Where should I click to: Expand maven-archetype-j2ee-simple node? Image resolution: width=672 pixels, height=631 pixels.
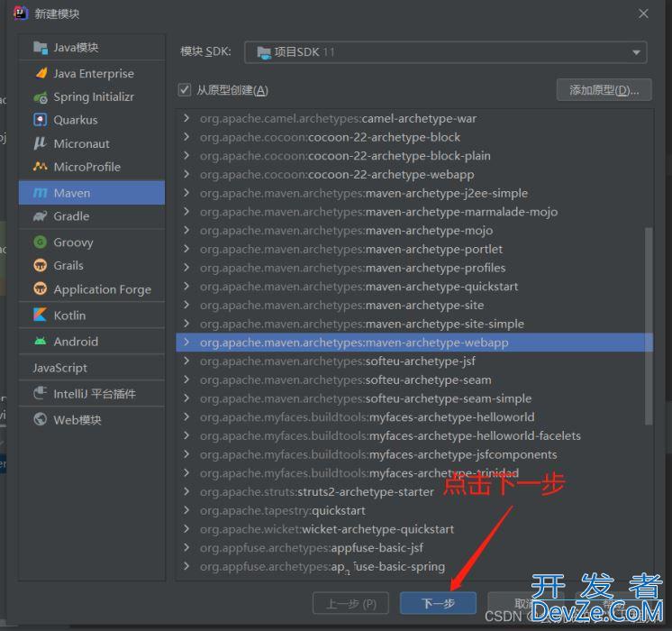186,193
